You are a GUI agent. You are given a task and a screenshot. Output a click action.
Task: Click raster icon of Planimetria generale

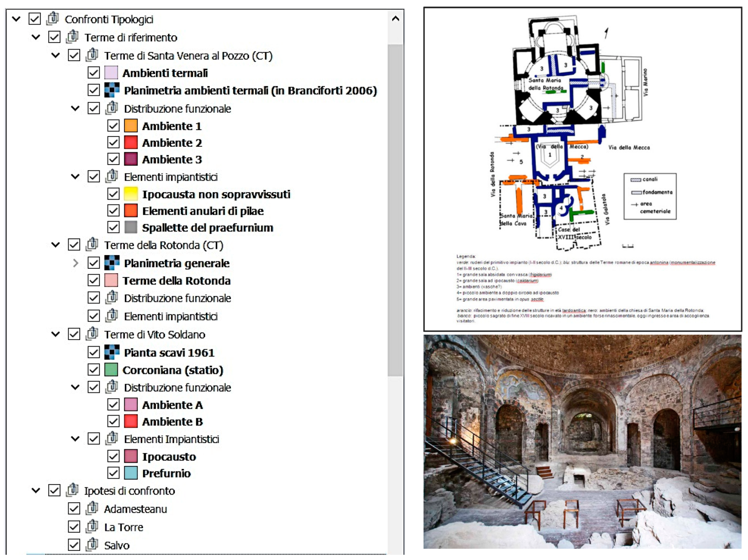112,263
